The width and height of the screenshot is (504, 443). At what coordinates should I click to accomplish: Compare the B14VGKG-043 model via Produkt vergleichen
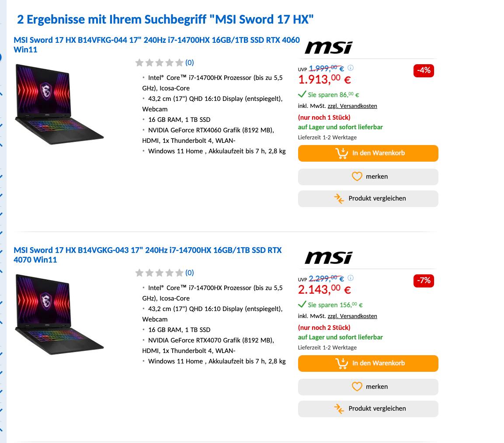[x=368, y=409]
